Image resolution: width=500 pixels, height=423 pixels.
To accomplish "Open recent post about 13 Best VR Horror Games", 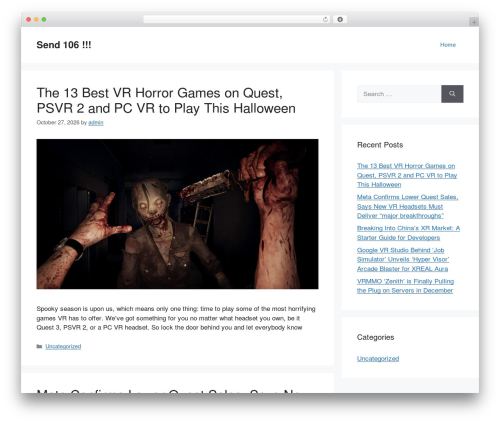I will [407, 175].
